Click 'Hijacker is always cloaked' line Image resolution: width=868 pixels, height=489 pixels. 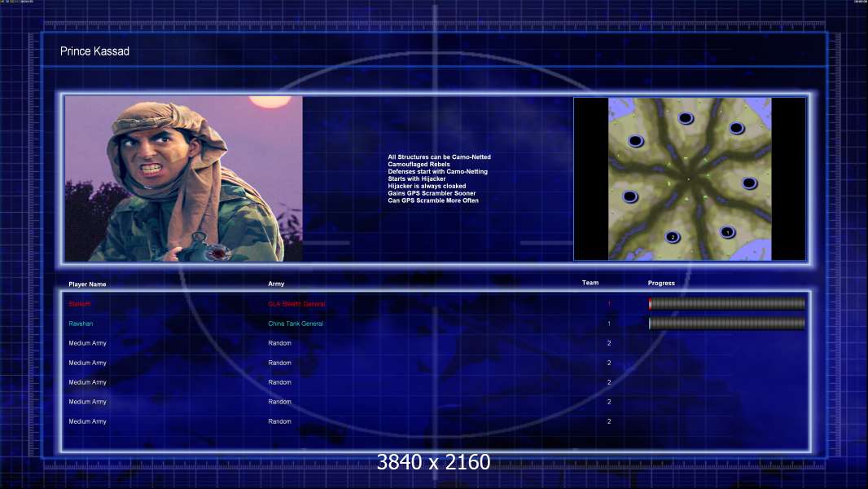click(427, 186)
